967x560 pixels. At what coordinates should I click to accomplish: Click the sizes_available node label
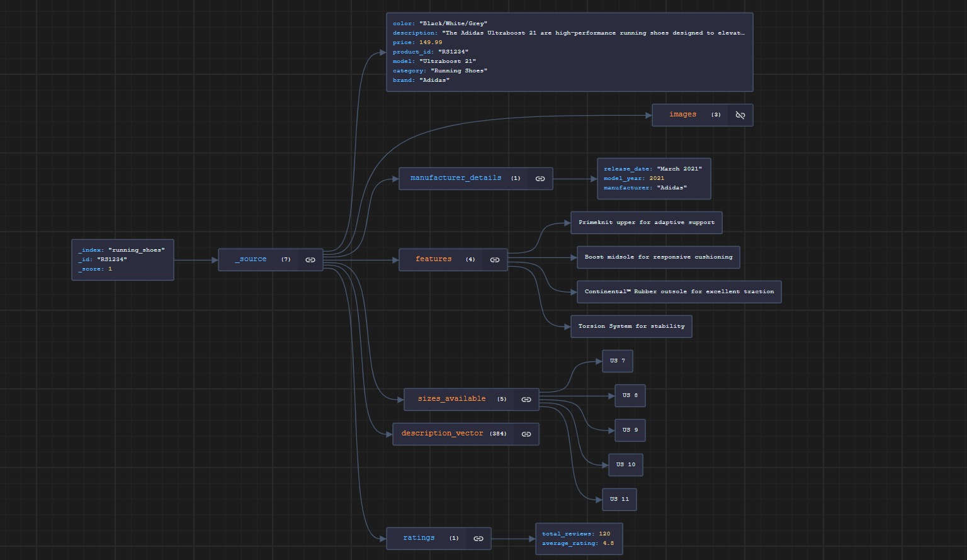pyautogui.click(x=451, y=399)
